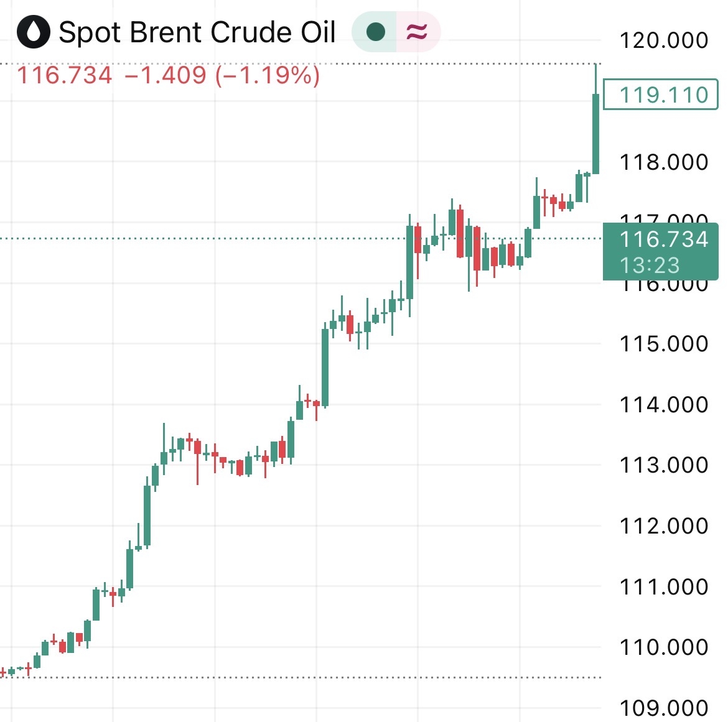Click the red 116.734 last price text
728x722 pixels.
pyautogui.click(x=65, y=75)
